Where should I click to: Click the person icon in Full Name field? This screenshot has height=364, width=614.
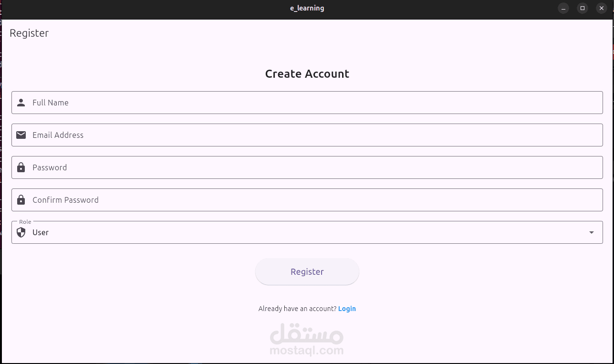[x=21, y=102]
